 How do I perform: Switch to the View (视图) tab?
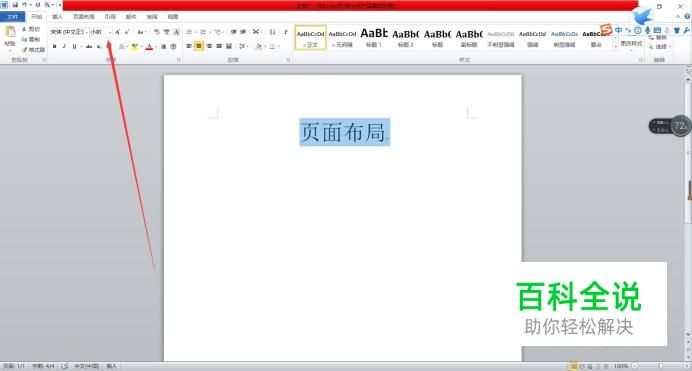click(173, 17)
